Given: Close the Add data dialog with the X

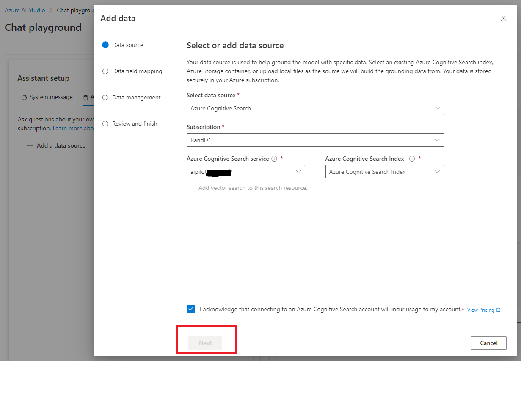Looking at the screenshot, I should [x=503, y=18].
